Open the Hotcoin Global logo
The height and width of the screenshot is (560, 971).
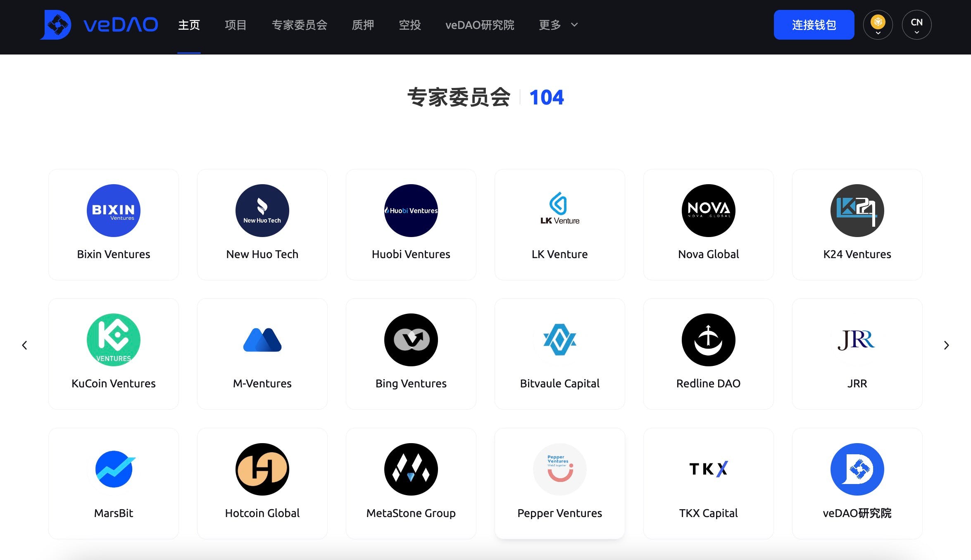point(262,469)
